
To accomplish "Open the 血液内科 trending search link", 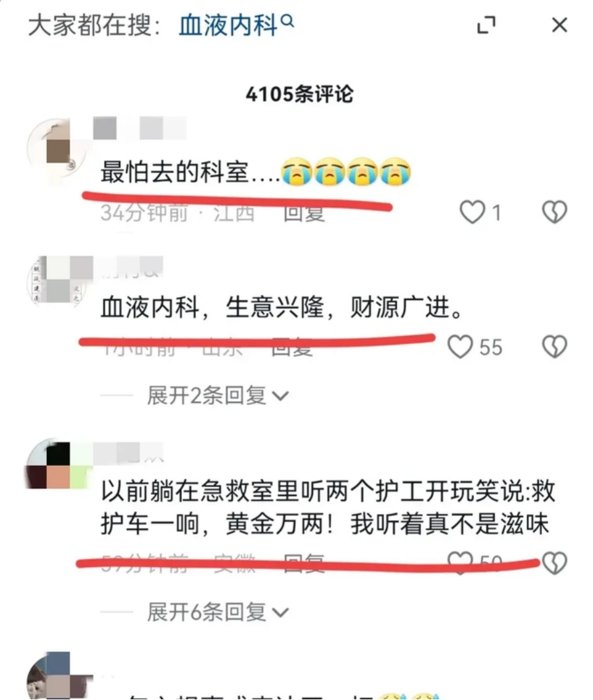I will tap(228, 25).
